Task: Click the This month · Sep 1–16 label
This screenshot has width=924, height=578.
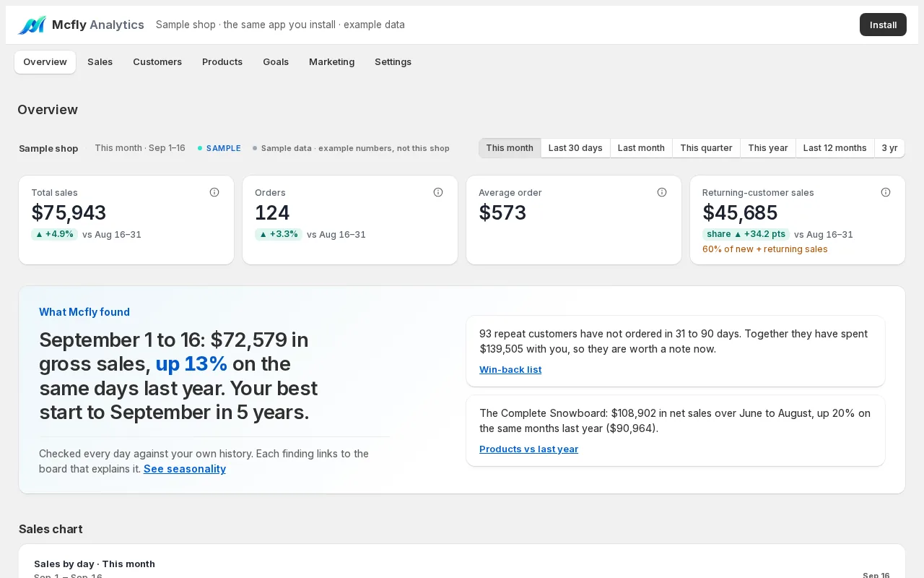Action: (140, 148)
